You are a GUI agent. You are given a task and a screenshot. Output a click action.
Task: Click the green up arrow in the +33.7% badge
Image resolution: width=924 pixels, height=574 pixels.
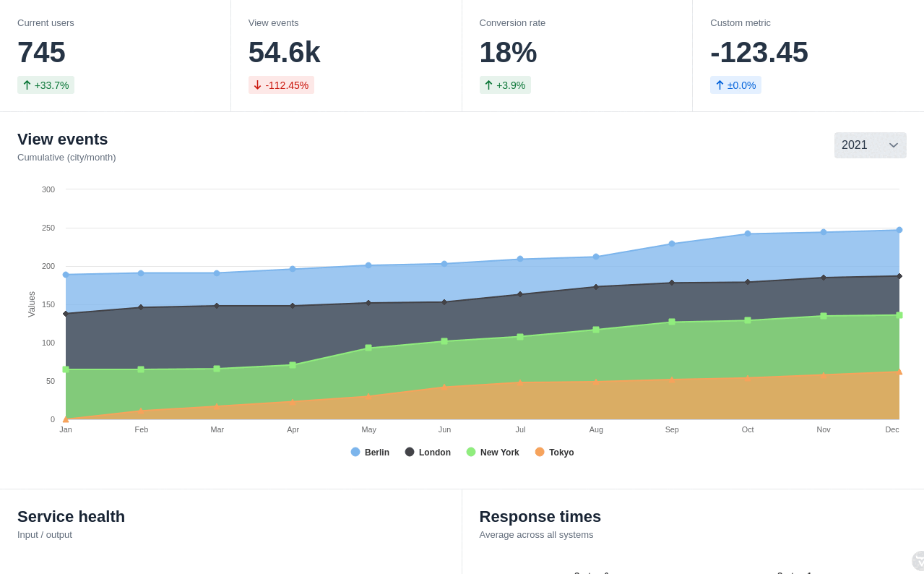pos(27,85)
